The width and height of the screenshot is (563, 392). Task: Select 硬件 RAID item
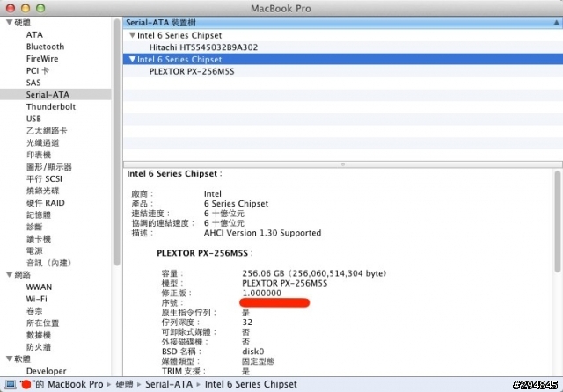[x=45, y=203]
